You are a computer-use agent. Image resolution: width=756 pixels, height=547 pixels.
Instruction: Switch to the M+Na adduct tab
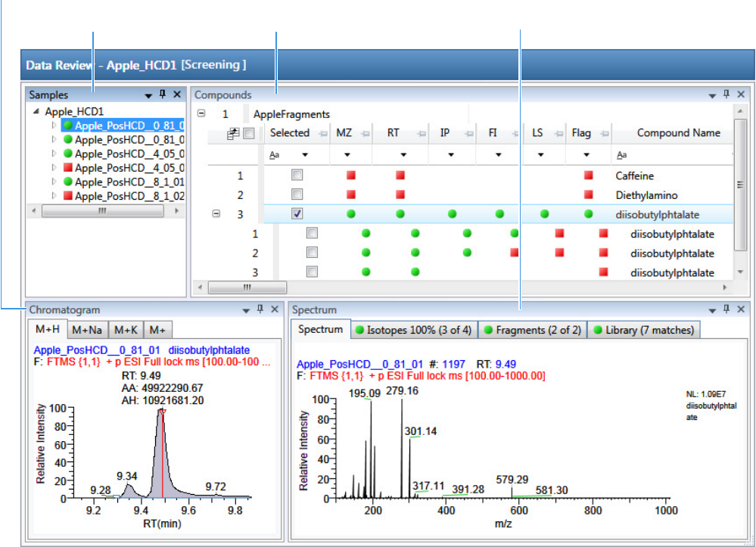87,330
